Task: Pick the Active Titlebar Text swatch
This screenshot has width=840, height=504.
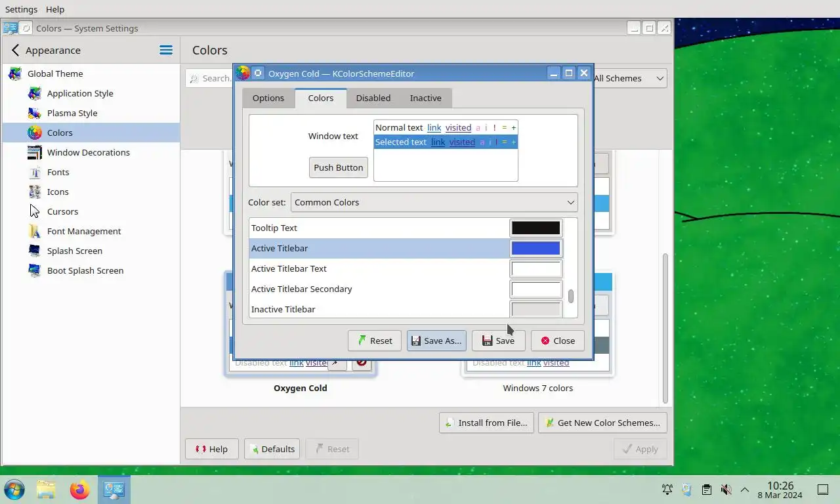Action: click(x=536, y=268)
